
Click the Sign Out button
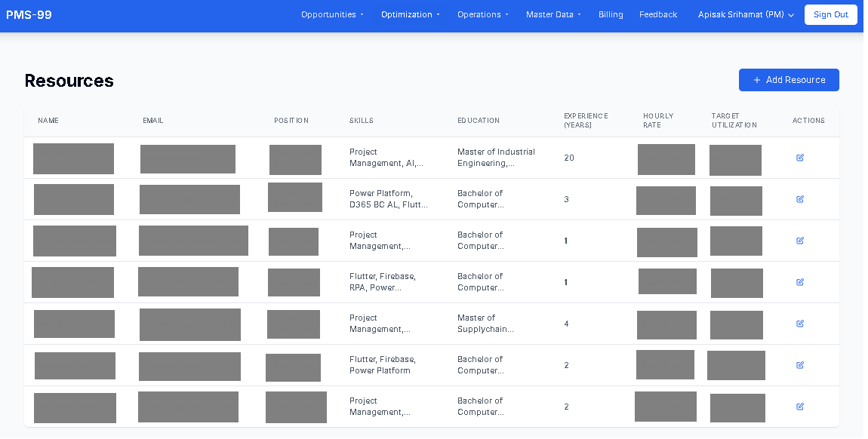830,14
